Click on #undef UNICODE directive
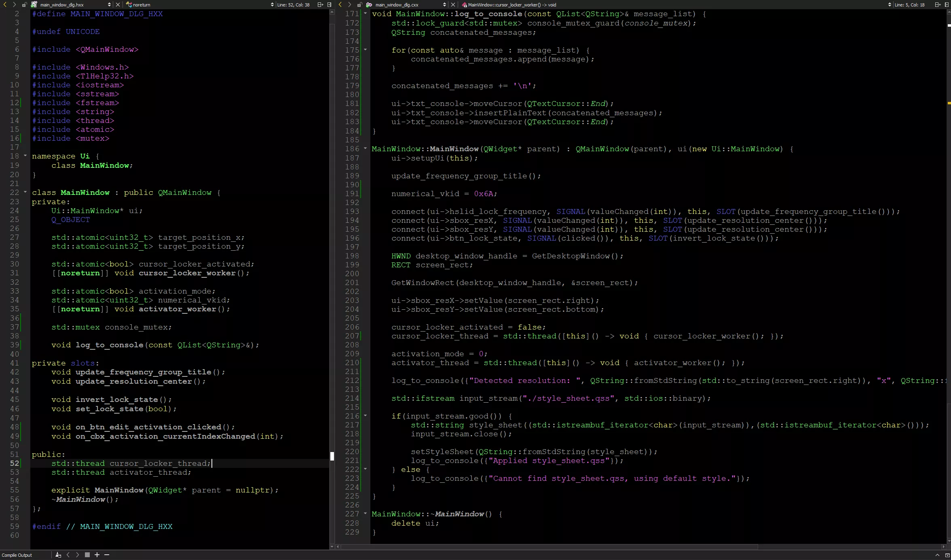The image size is (951, 560). coord(66,32)
